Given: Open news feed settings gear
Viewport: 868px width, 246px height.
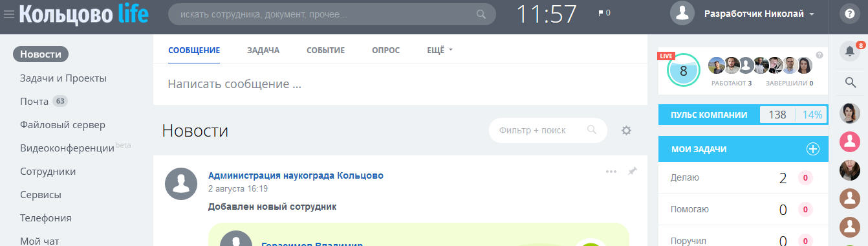Looking at the screenshot, I should (x=626, y=130).
